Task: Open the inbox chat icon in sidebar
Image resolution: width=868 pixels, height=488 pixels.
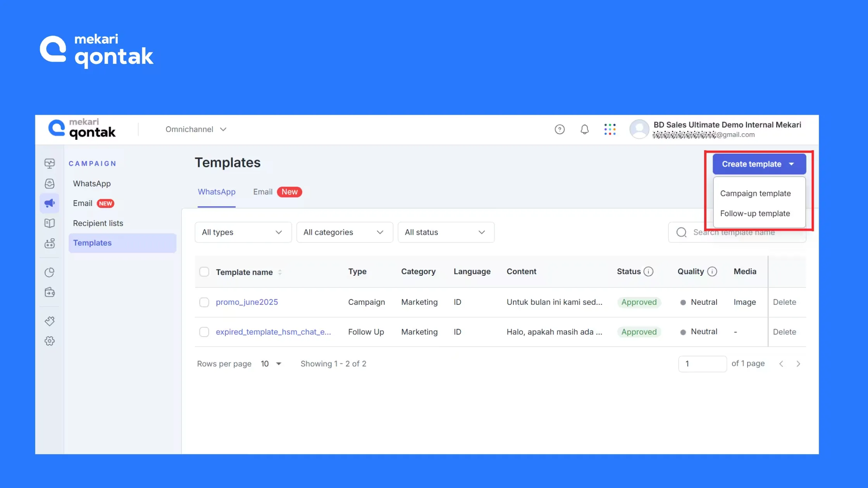Action: pyautogui.click(x=50, y=184)
